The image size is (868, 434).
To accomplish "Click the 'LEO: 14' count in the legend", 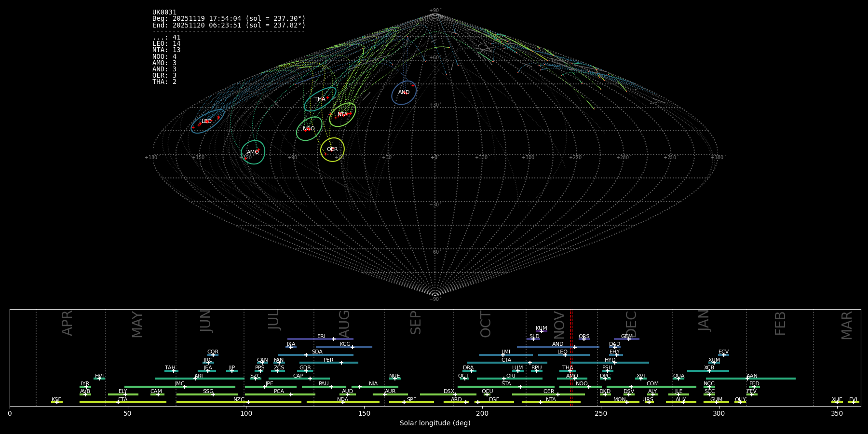I will [x=166, y=44].
